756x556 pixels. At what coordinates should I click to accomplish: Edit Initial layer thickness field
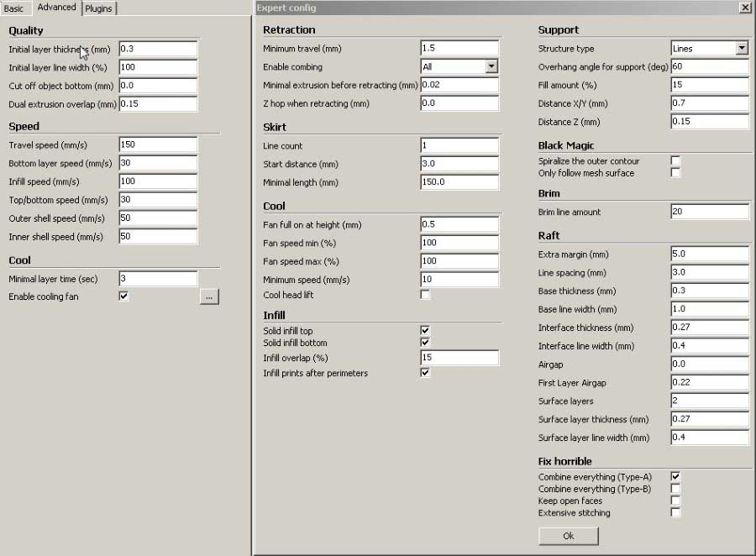pyautogui.click(x=158, y=49)
